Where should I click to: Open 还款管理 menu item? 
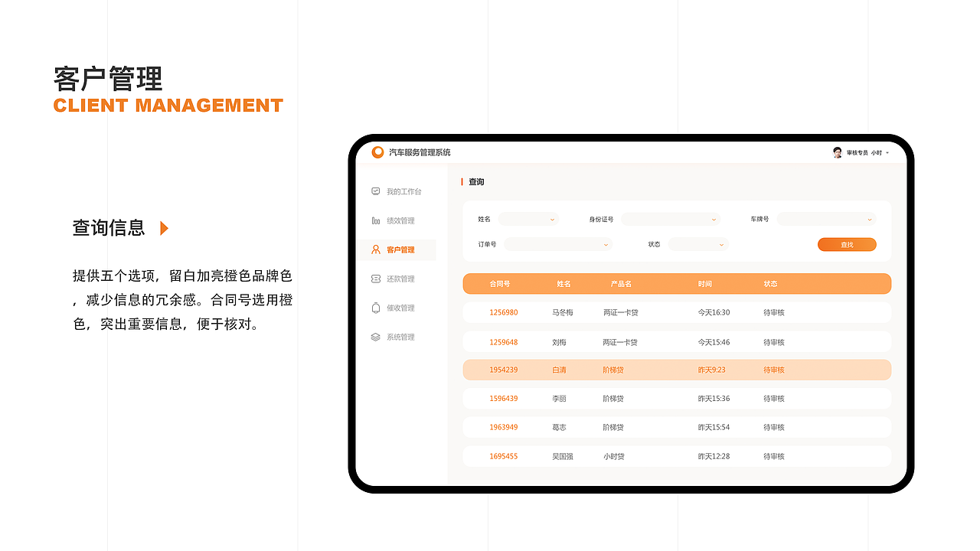(400, 279)
